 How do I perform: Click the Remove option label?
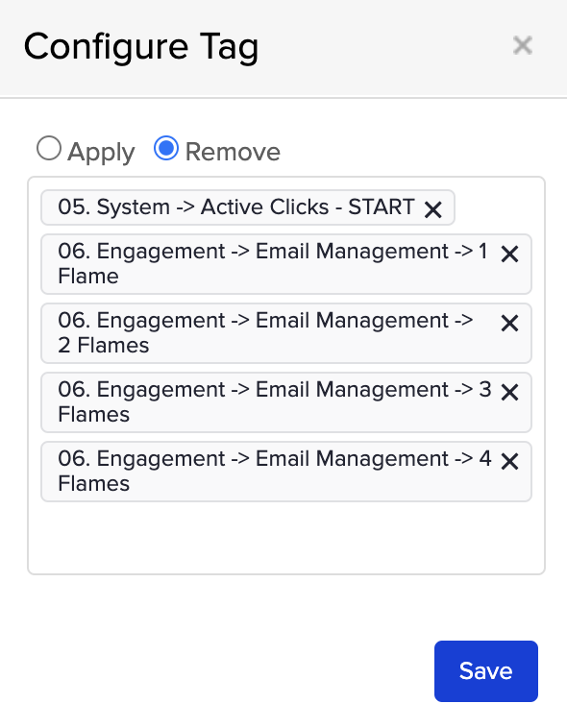click(x=233, y=152)
